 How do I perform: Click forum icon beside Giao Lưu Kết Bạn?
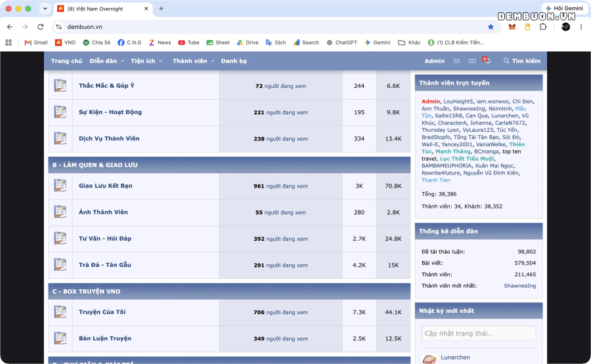coord(60,186)
